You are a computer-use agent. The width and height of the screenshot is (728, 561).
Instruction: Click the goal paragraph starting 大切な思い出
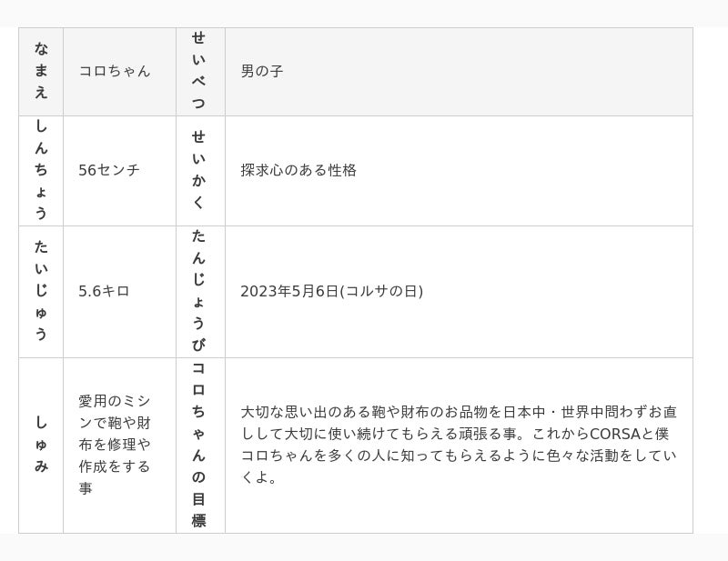coord(459,445)
